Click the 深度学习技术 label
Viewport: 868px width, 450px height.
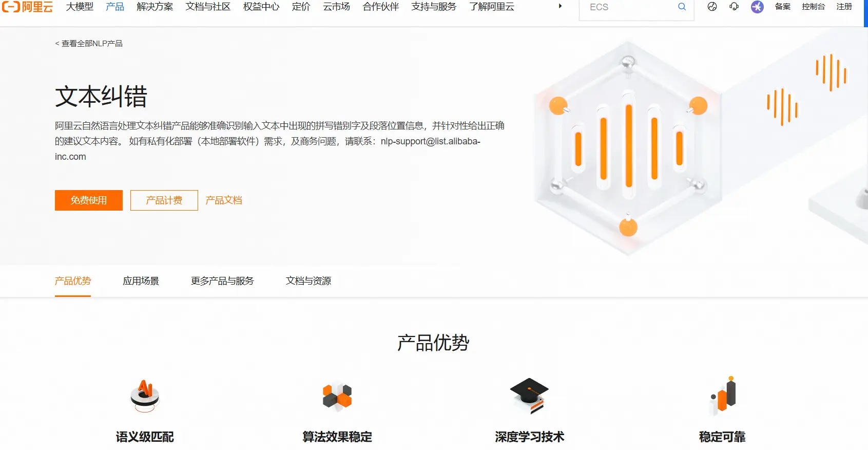tap(530, 437)
